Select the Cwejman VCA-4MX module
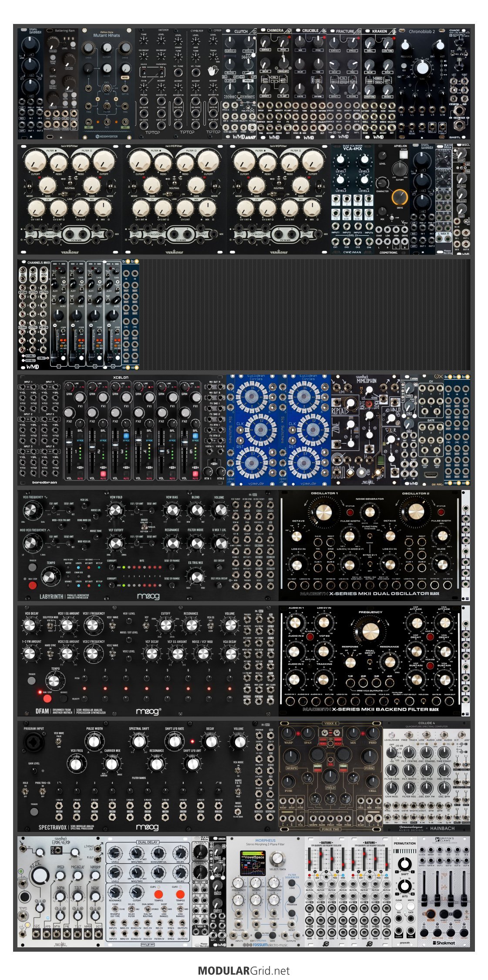Screen dimensions: 488x980 [352, 199]
